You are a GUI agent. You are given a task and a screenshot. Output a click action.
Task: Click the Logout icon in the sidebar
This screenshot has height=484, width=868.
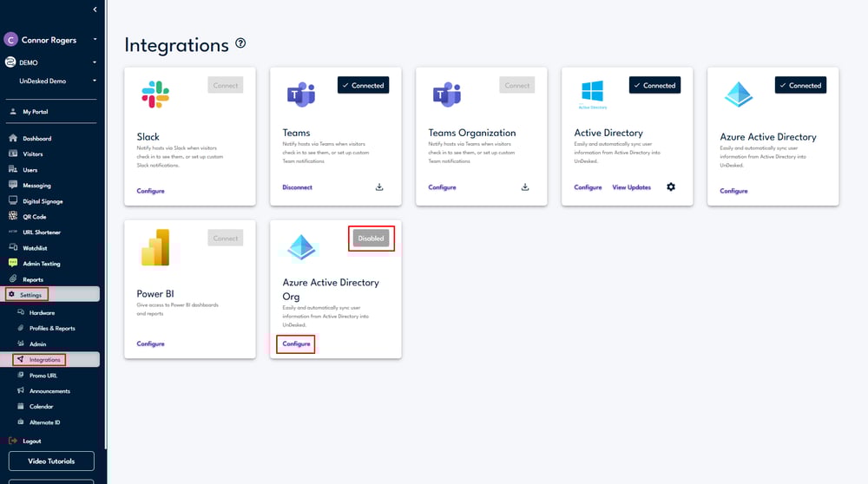(13, 441)
